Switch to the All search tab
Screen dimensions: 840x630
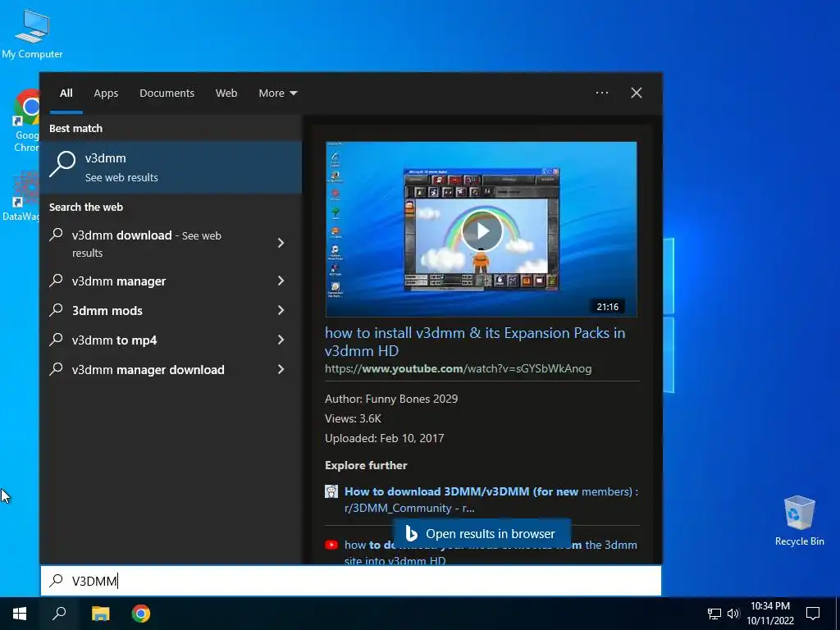click(66, 94)
